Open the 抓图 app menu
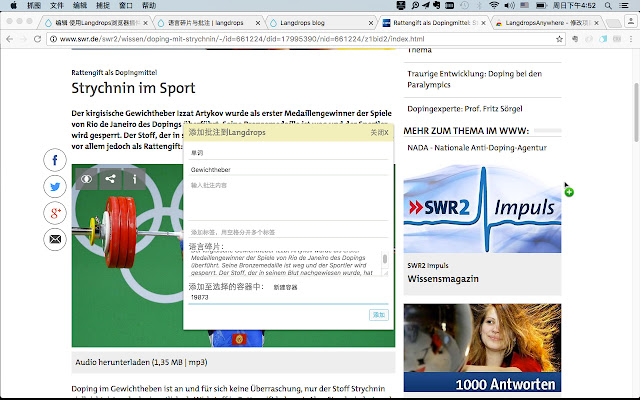Viewport: 640px width, 400px height. tap(34, 5)
